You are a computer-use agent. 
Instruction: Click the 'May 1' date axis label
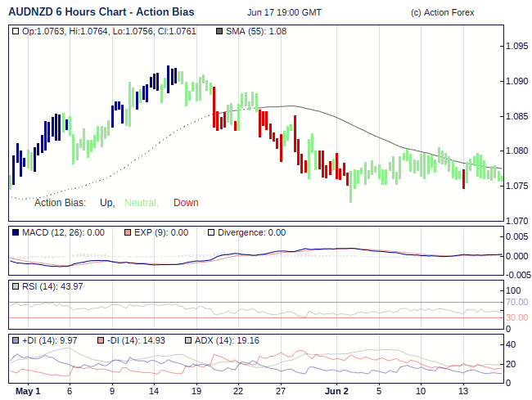(28, 391)
